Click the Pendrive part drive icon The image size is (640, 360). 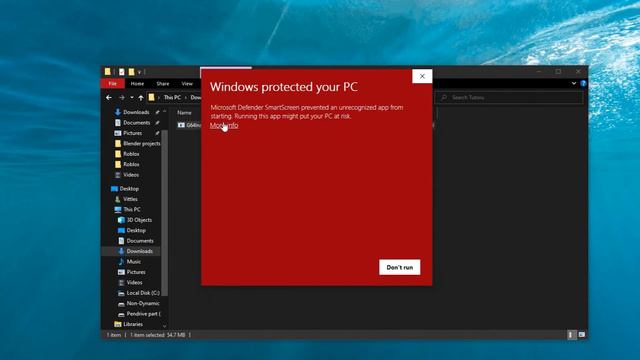pos(121,314)
